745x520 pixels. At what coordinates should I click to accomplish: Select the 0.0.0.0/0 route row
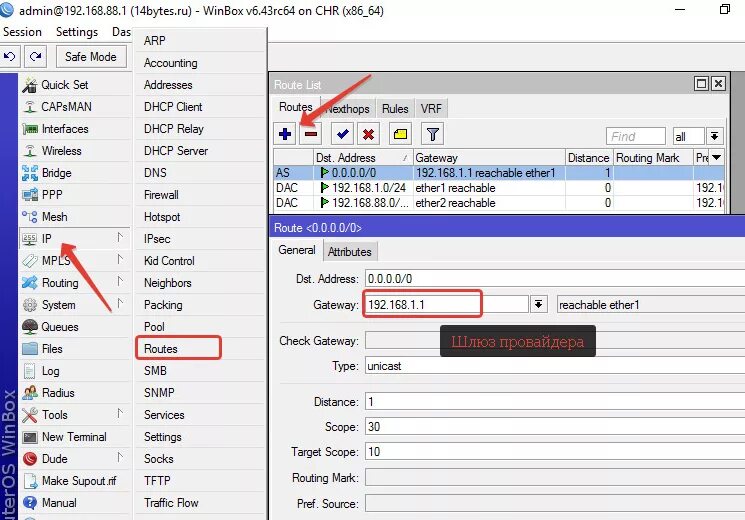(499, 173)
